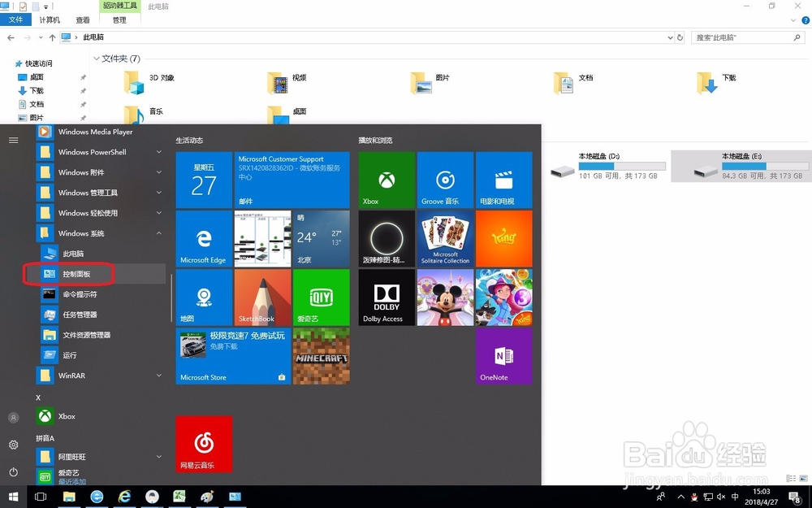Expand the Start menu hamburger button
Viewport: 812px width, 508px height.
coord(14,140)
